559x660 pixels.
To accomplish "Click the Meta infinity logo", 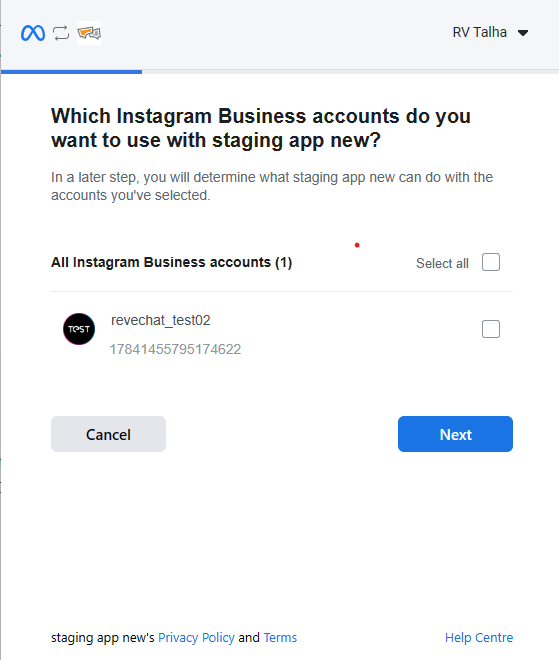I will [x=33, y=33].
